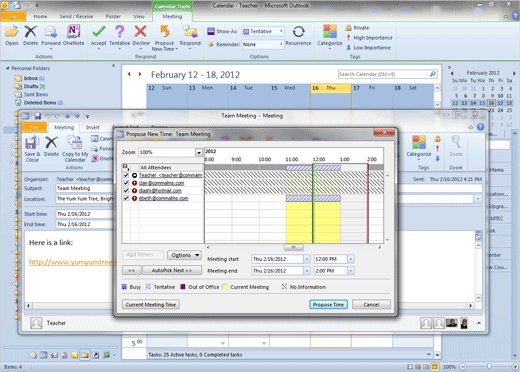Viewport: 520px width, 372px height.
Task: Toggle checkbox for dashi@hotmail.com attendee
Action: pyautogui.click(x=126, y=191)
